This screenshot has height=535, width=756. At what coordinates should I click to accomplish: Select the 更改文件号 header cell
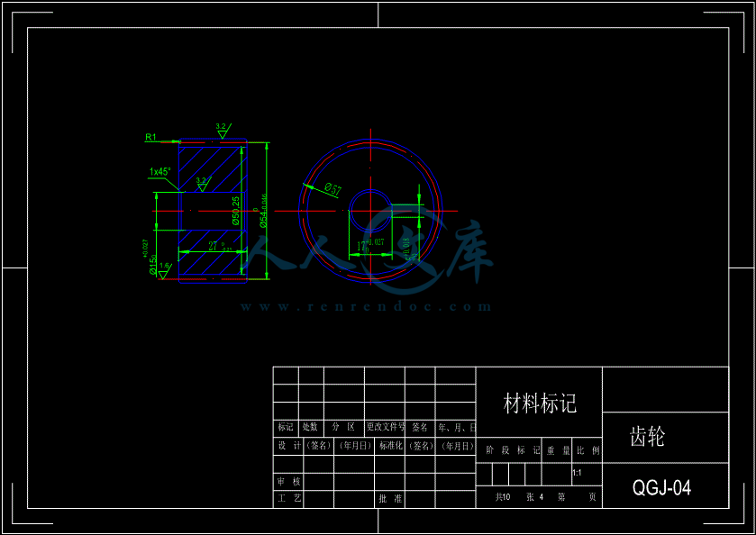pos(386,427)
